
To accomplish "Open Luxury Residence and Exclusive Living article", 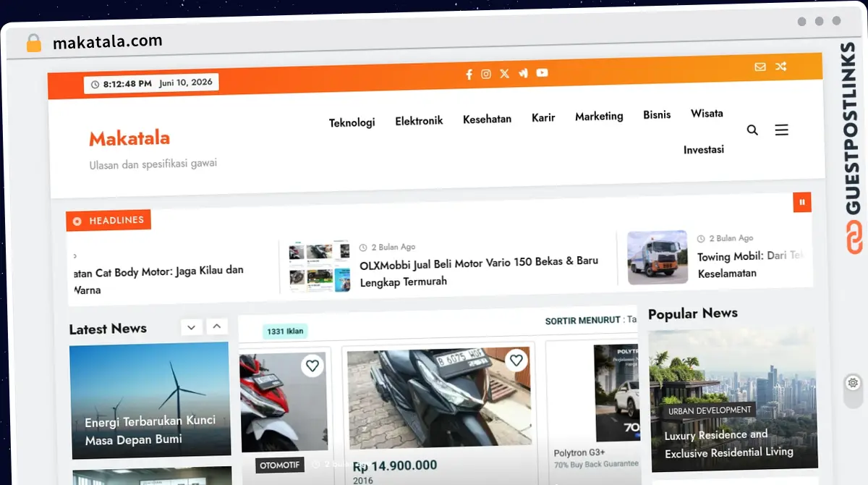I will pos(729,443).
